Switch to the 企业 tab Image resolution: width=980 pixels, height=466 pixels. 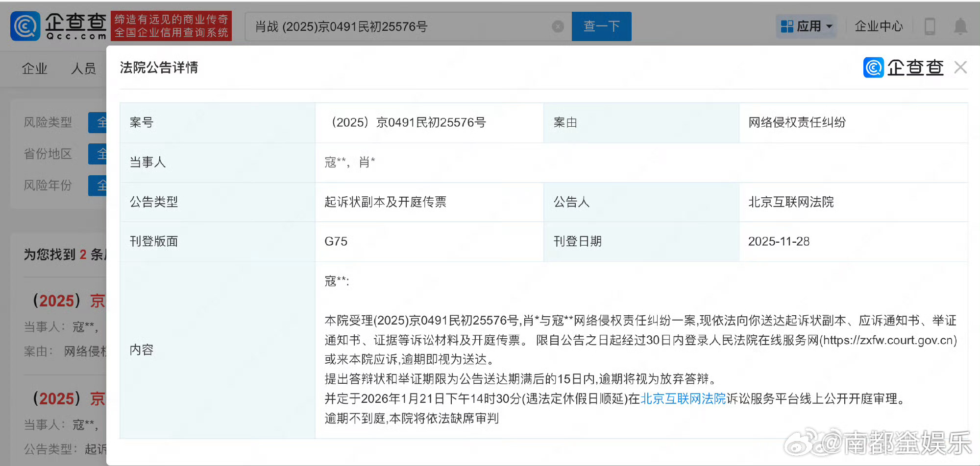(x=34, y=69)
